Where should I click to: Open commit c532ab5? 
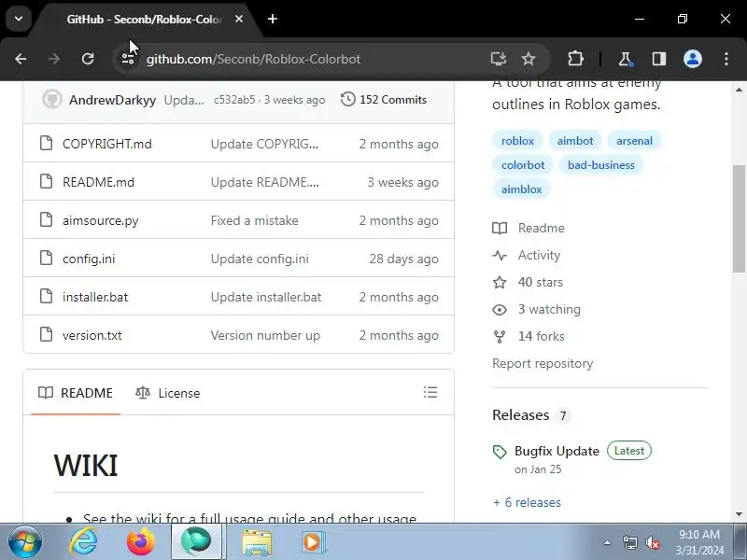coord(234,100)
